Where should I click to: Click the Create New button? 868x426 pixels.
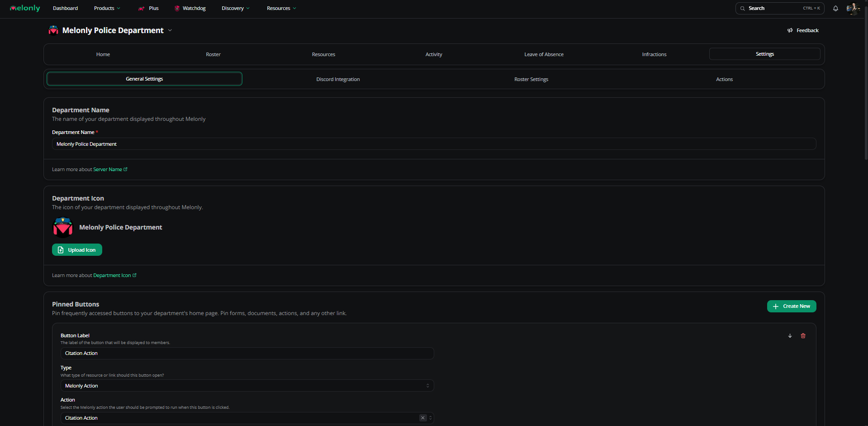791,306
